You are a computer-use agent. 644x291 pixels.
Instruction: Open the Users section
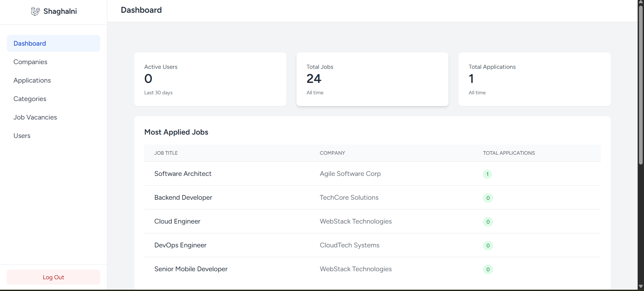tap(22, 136)
